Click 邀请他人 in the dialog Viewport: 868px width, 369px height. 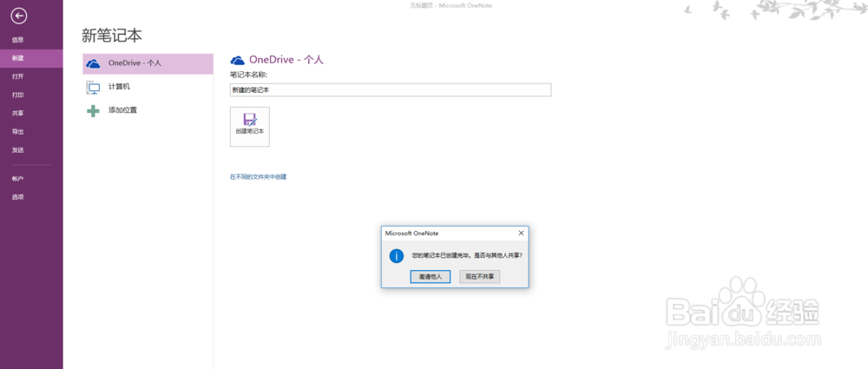pos(431,276)
